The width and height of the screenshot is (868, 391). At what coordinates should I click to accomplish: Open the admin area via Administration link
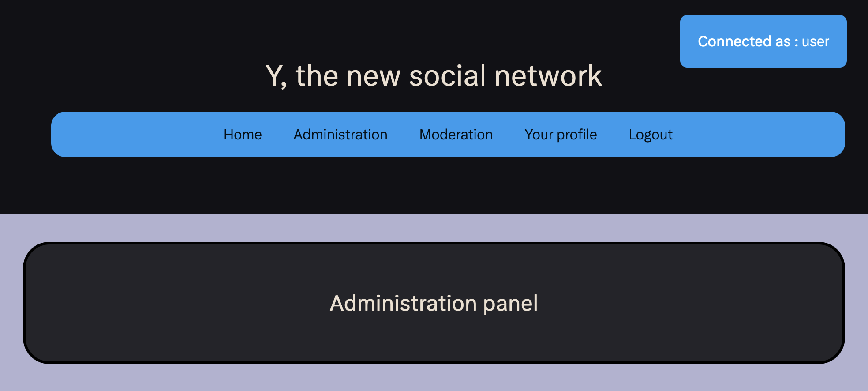point(340,134)
